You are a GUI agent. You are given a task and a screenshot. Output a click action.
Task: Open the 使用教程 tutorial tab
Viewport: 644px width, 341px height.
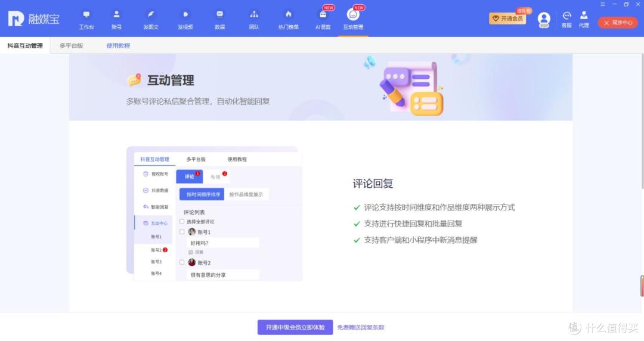(118, 45)
